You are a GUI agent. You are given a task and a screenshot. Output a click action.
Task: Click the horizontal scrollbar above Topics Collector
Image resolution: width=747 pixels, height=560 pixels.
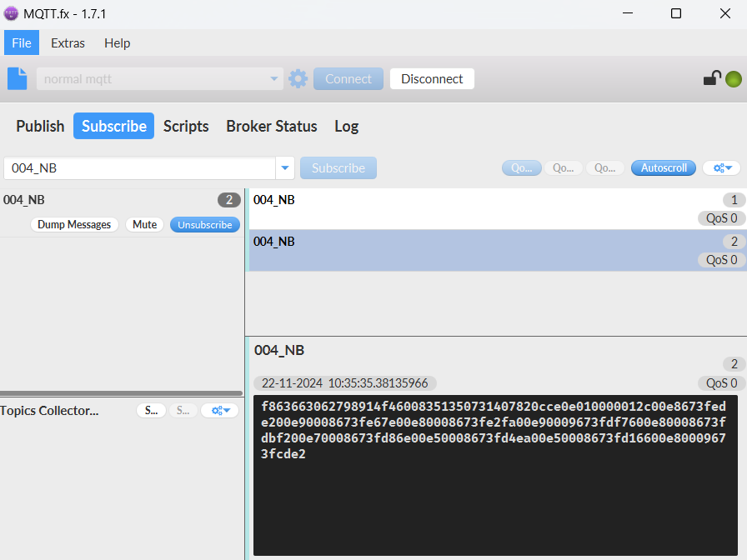[122, 393]
